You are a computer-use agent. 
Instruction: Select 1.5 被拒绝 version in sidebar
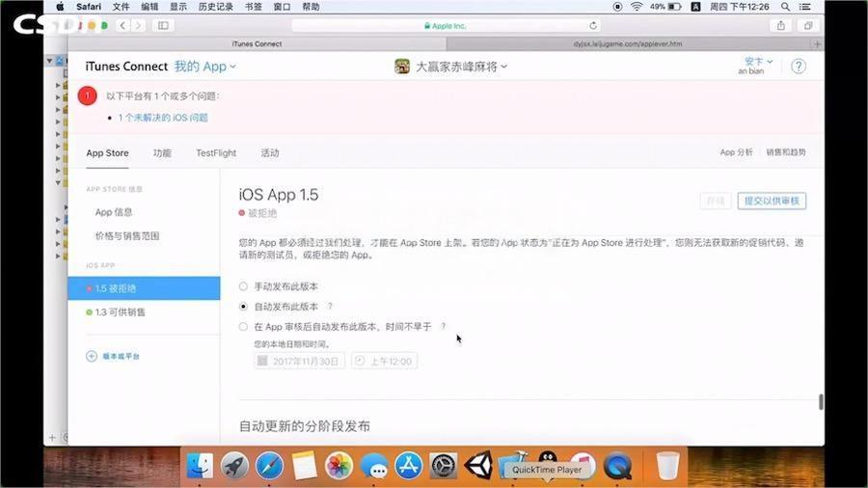144,288
